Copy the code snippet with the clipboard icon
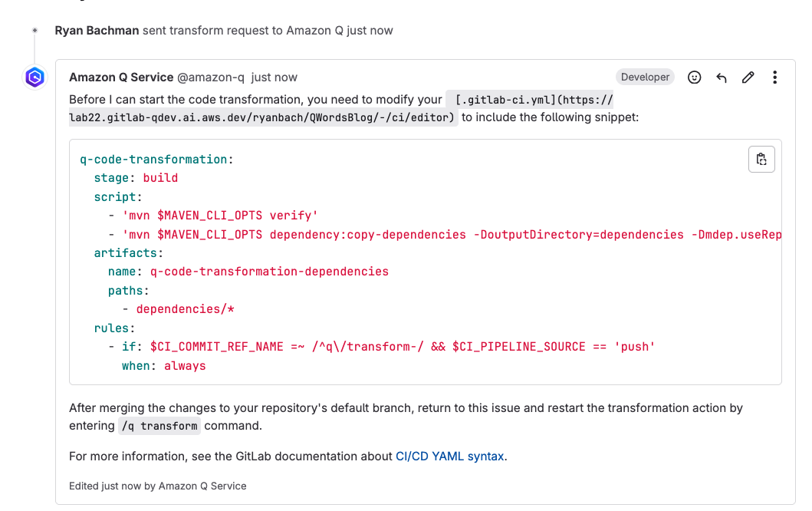This screenshot has height=511, width=812. tap(761, 159)
